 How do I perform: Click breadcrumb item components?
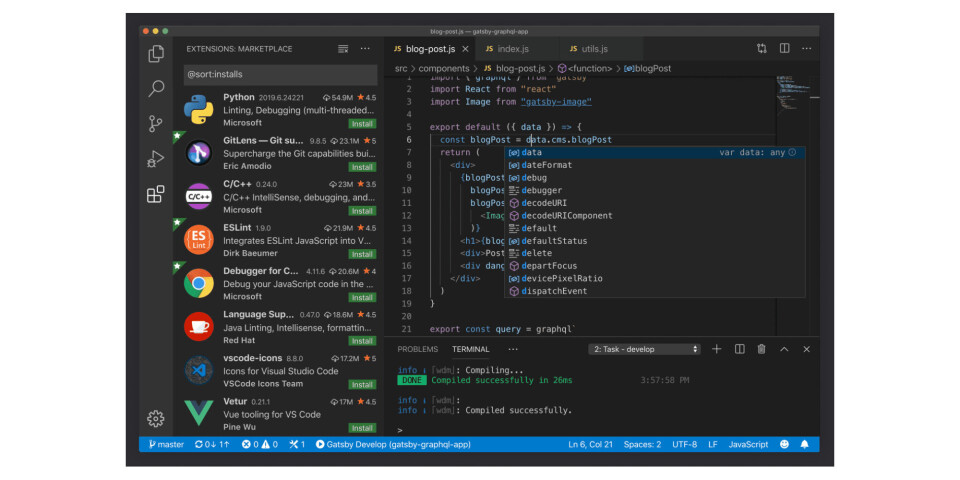click(444, 69)
